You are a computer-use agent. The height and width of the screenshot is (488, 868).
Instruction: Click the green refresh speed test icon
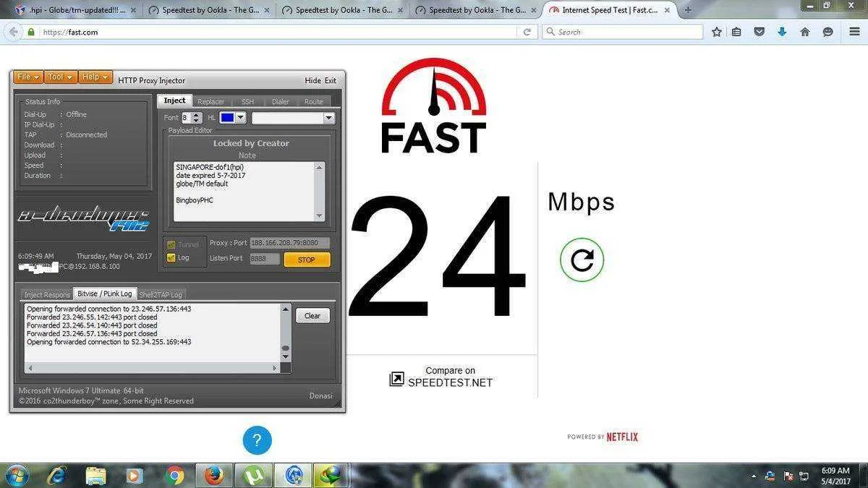coord(582,260)
